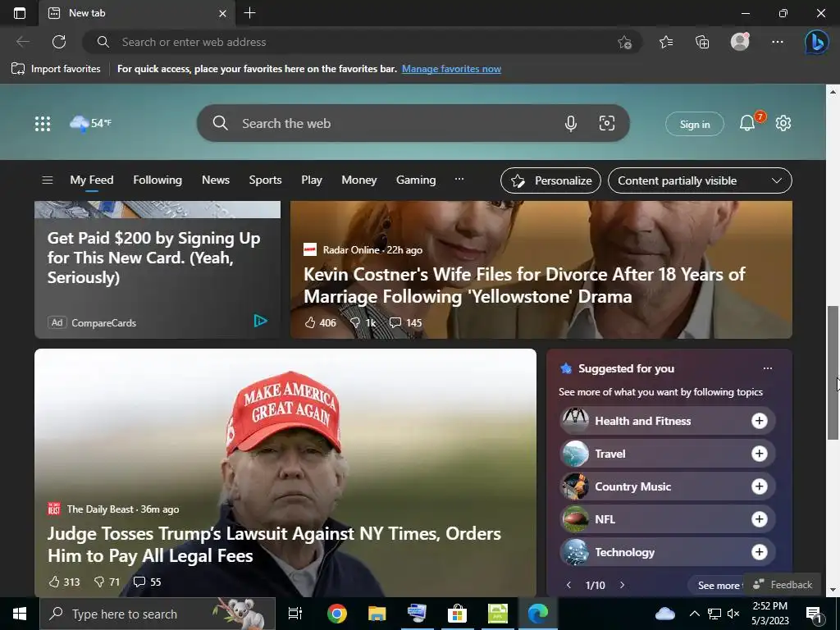Screen dimensions: 840x630
Task: Dislike the Kevin Costner article
Action: (x=363, y=322)
